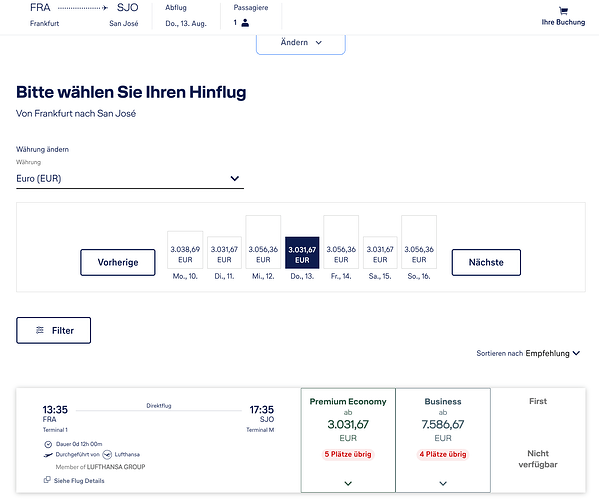599x500 pixels.
Task: Open Siehe Flug Details link
Action: pyautogui.click(x=79, y=481)
